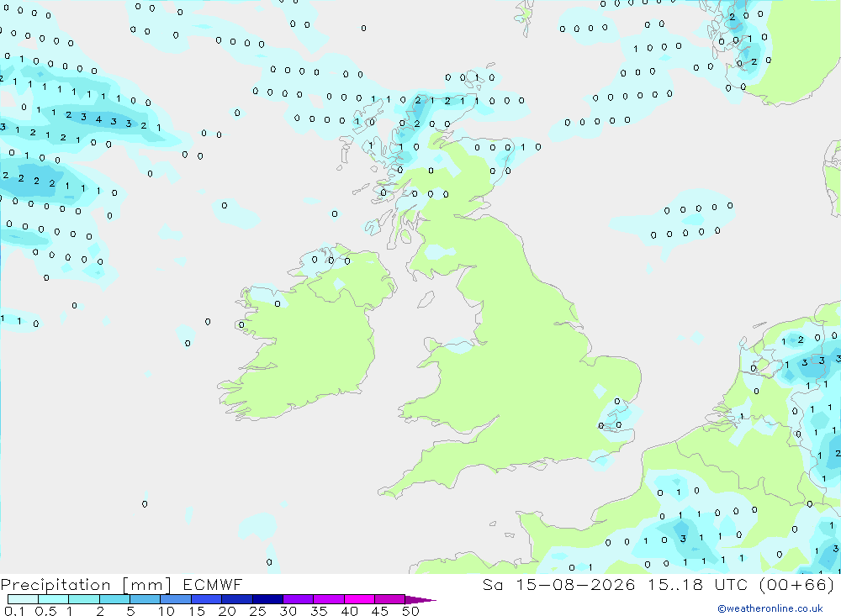
Task: Click the legend scale label "20"
Action: coord(227,611)
